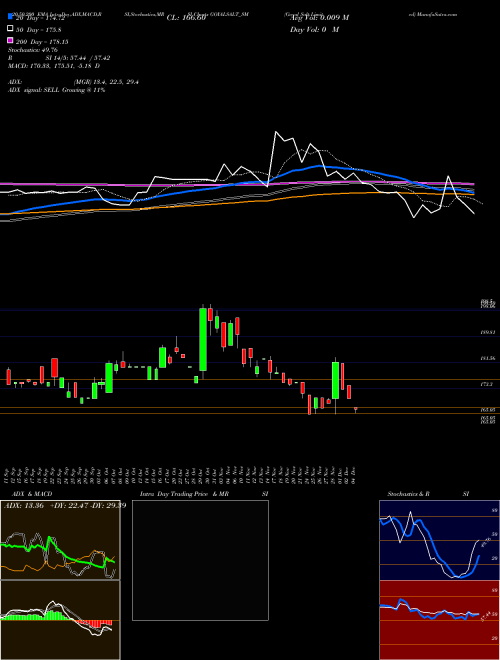The height and width of the screenshot is (660, 500).
Task: Click the 'Stochastics & R' panel title
Action: click(x=408, y=494)
